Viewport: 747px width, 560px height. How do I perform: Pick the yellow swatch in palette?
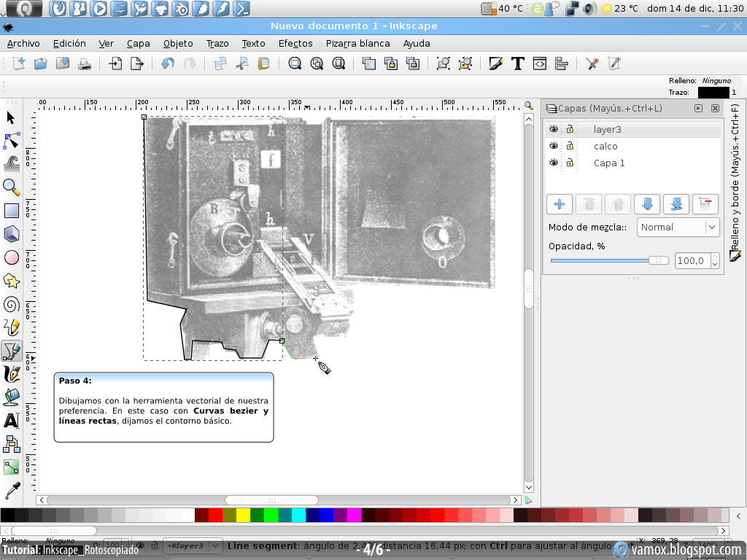[244, 516]
